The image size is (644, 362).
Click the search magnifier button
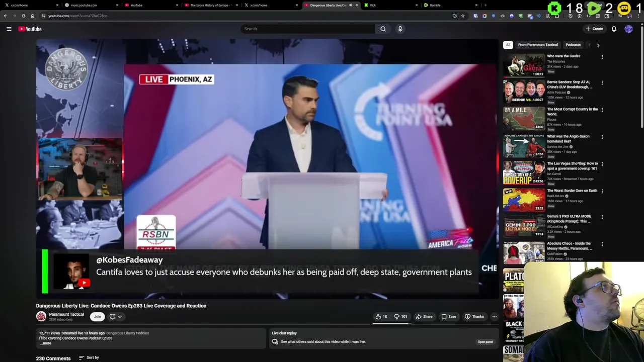pyautogui.click(x=383, y=29)
